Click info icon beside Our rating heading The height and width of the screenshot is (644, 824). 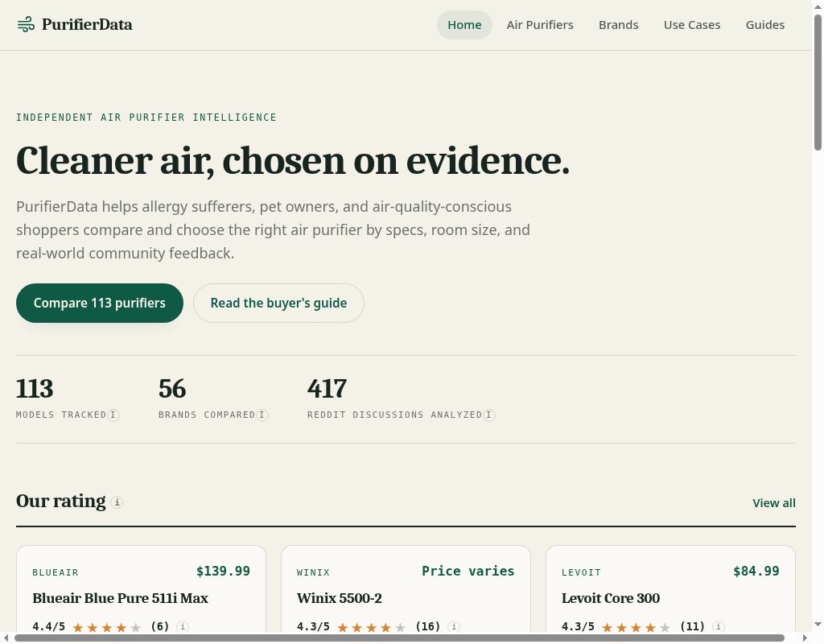117,502
